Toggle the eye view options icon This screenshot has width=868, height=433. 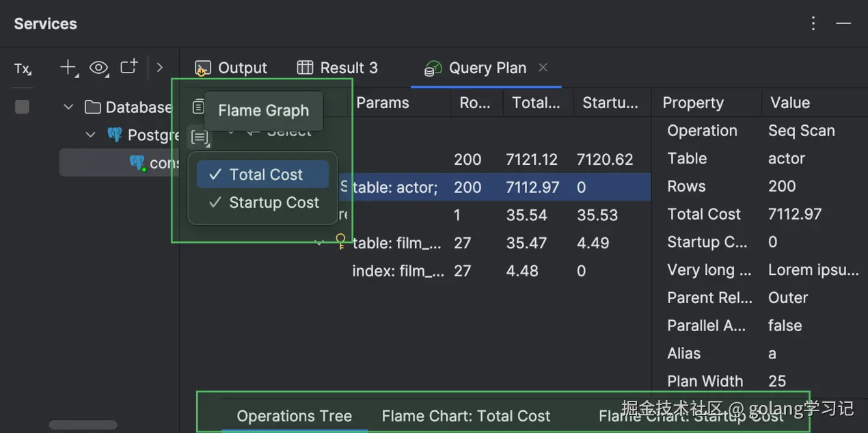tap(99, 67)
